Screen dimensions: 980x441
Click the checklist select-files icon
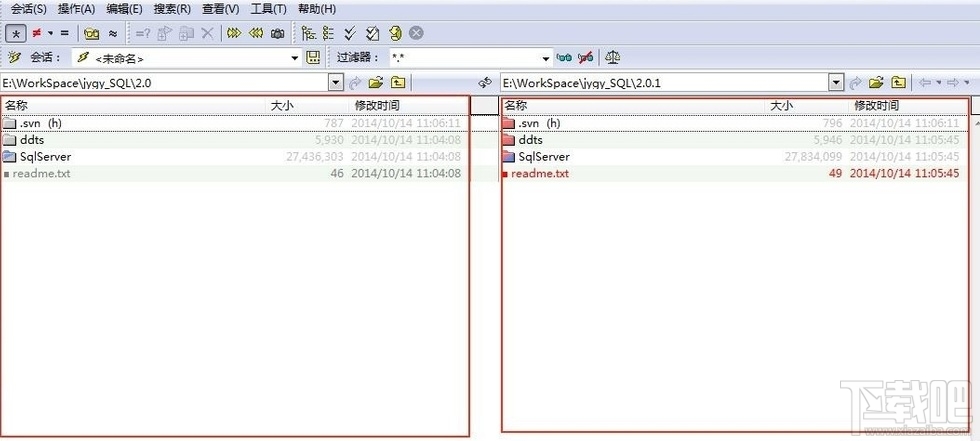pyautogui.click(x=372, y=33)
